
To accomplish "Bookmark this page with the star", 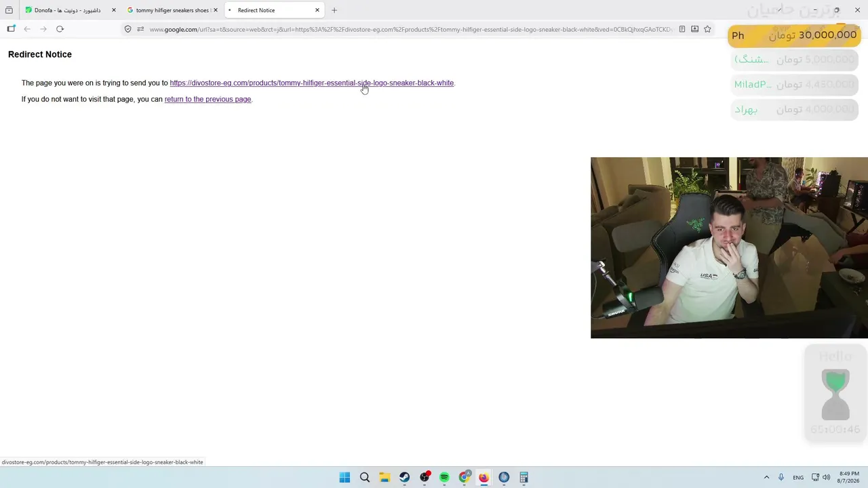I will click(x=708, y=29).
